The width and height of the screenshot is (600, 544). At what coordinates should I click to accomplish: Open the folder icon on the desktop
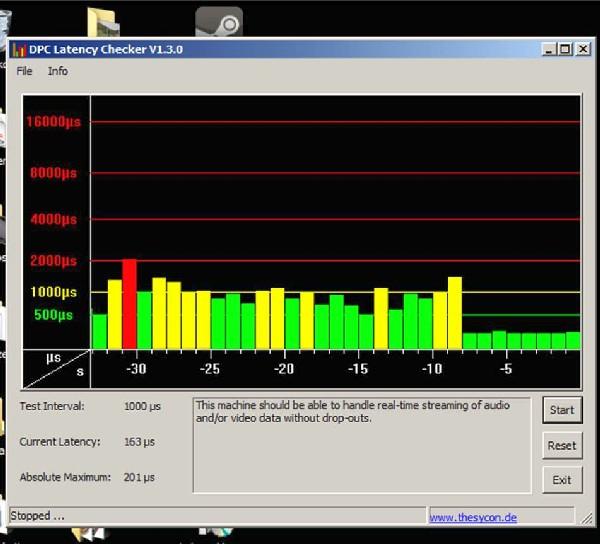coord(103,22)
